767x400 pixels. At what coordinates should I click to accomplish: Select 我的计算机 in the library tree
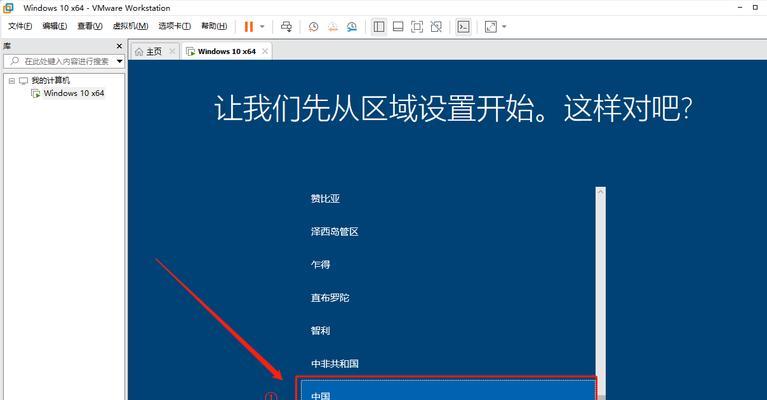tap(50, 80)
